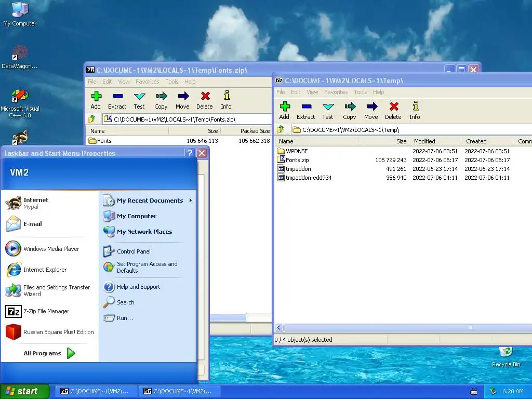Image resolution: width=532 pixels, height=399 pixels.
Task: Open Favorites menu in Temp window
Action: coord(336,92)
